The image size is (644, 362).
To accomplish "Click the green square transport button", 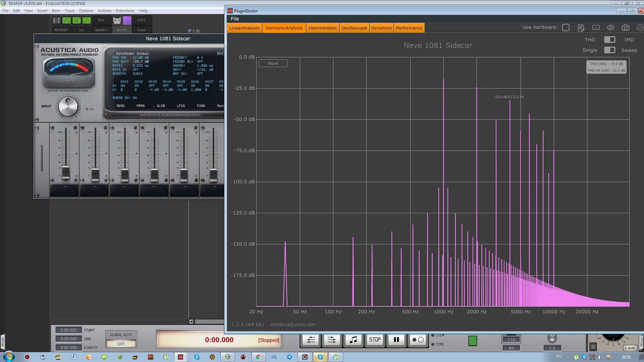I will pyautogui.click(x=473, y=341).
